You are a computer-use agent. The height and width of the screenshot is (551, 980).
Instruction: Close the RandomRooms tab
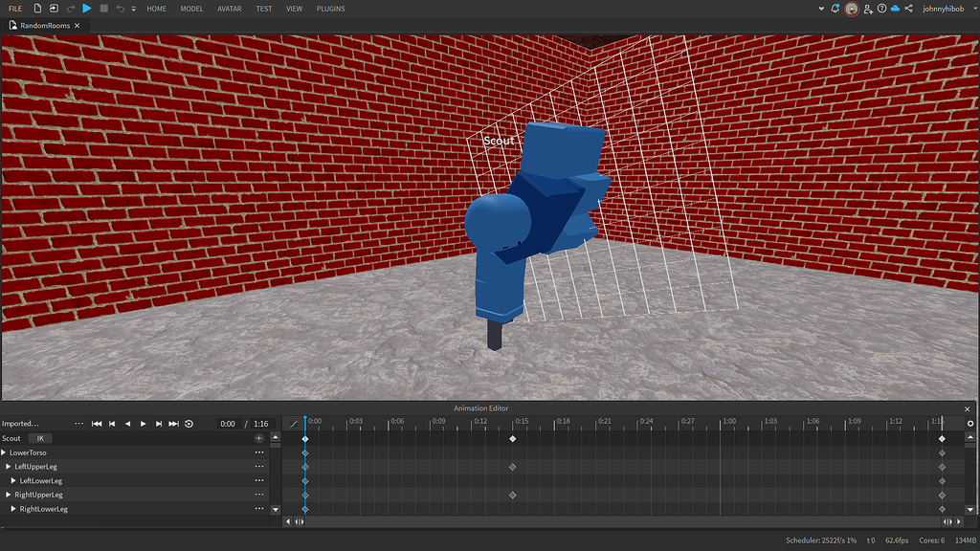(77, 26)
